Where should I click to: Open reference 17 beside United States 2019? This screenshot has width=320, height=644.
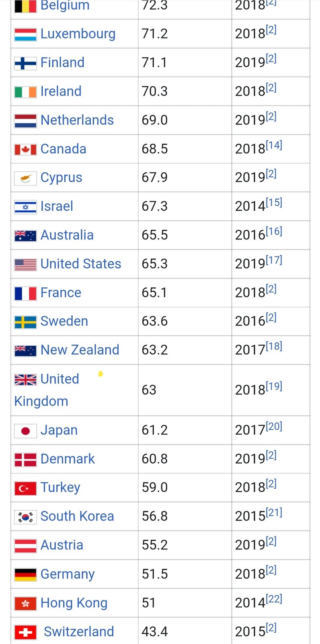pos(274,260)
